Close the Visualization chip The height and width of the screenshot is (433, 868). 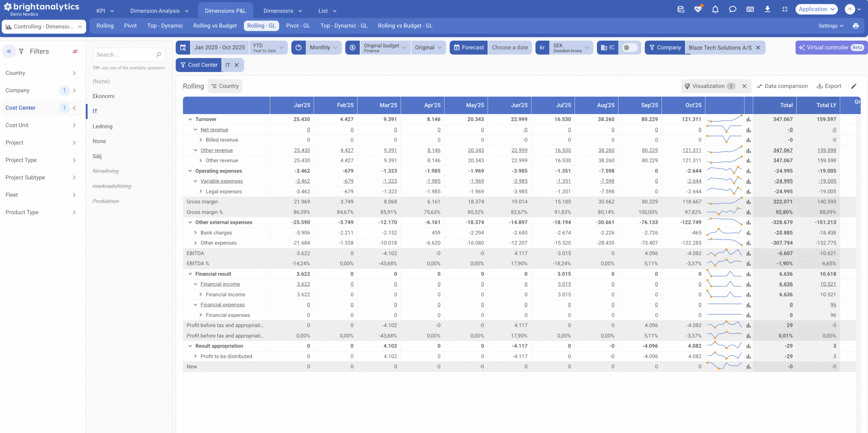click(744, 86)
